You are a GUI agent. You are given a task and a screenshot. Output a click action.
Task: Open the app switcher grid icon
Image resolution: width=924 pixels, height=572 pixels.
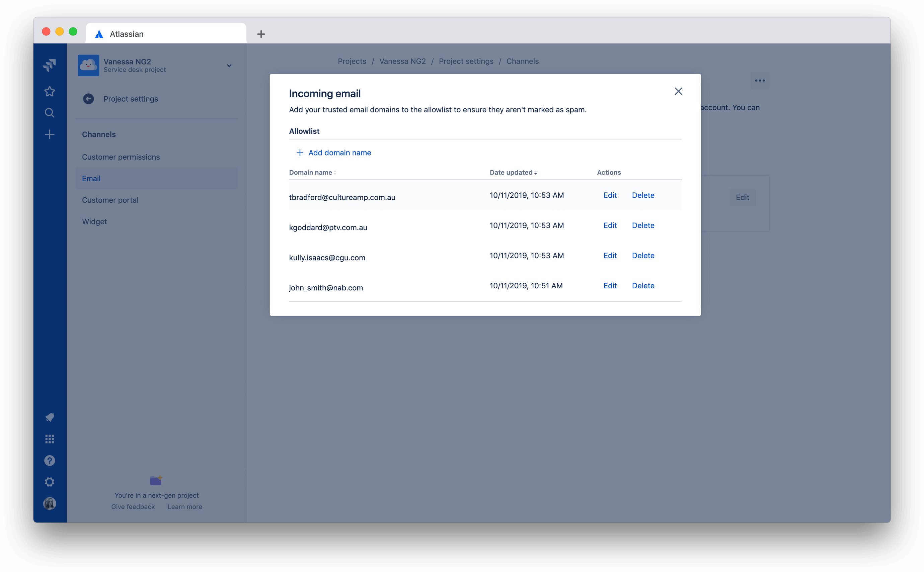[x=50, y=439]
